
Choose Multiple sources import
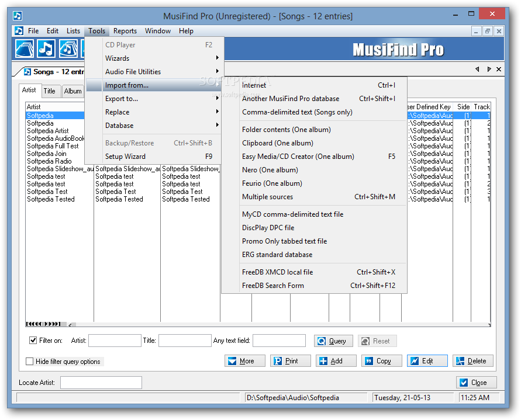click(315, 197)
